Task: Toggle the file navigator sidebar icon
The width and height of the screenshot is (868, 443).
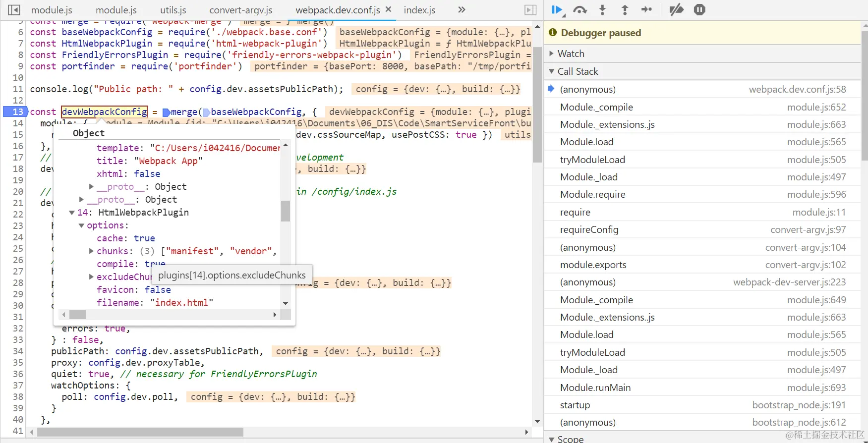Action: click(14, 10)
